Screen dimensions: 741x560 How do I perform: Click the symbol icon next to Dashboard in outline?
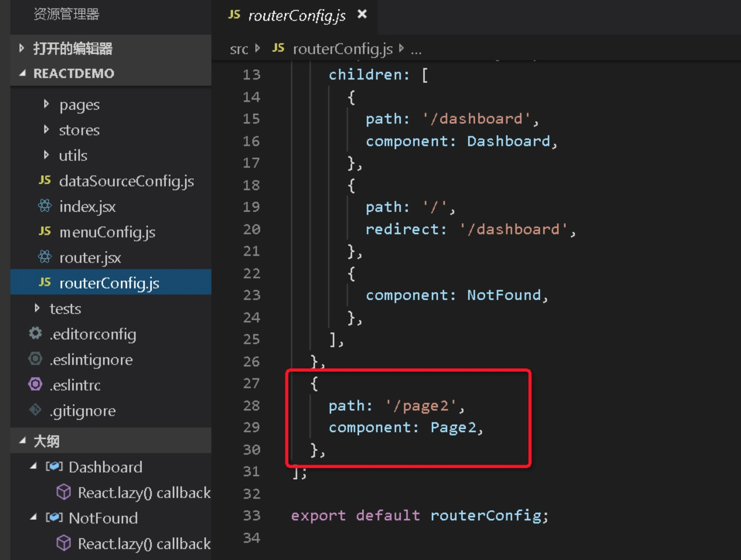coord(55,467)
